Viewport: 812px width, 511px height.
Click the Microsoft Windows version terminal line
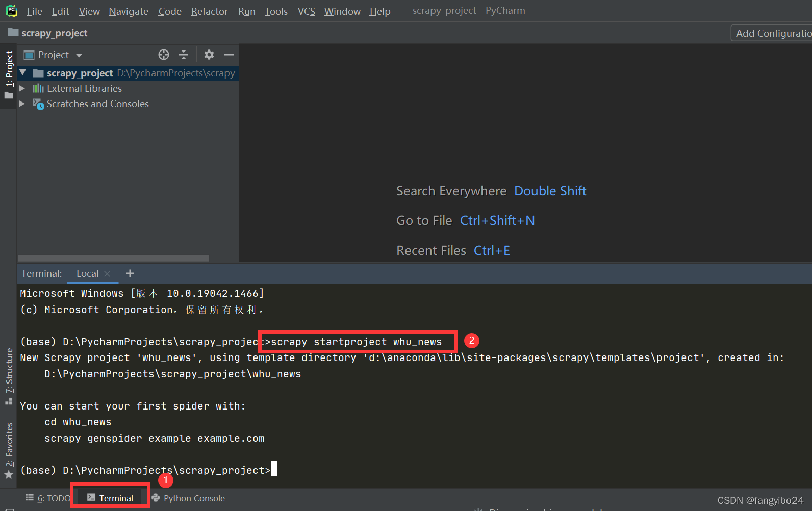[x=142, y=293]
